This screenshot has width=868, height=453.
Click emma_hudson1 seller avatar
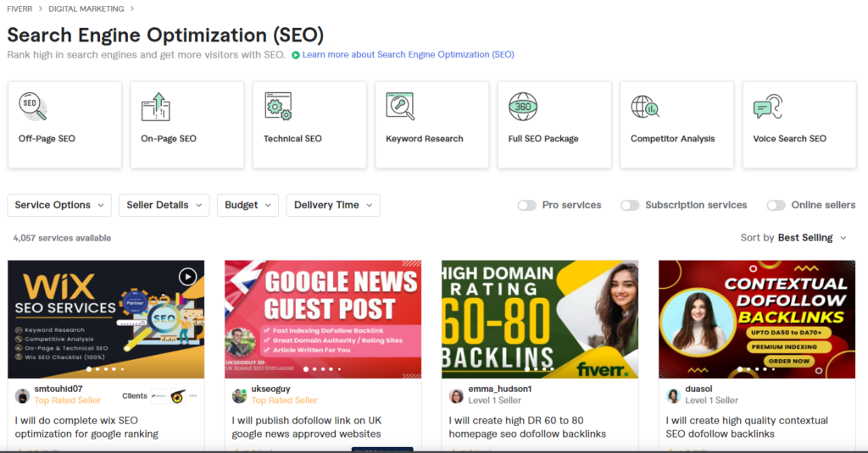point(456,395)
